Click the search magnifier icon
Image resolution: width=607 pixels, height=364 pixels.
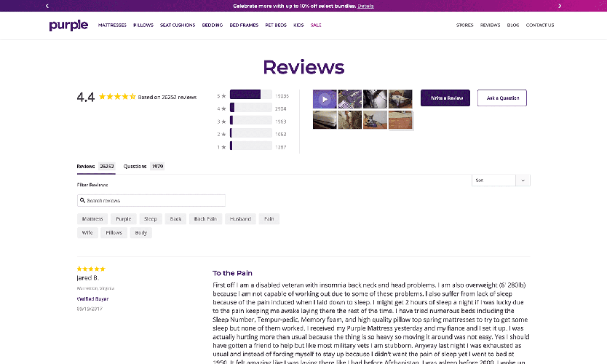tap(82, 201)
